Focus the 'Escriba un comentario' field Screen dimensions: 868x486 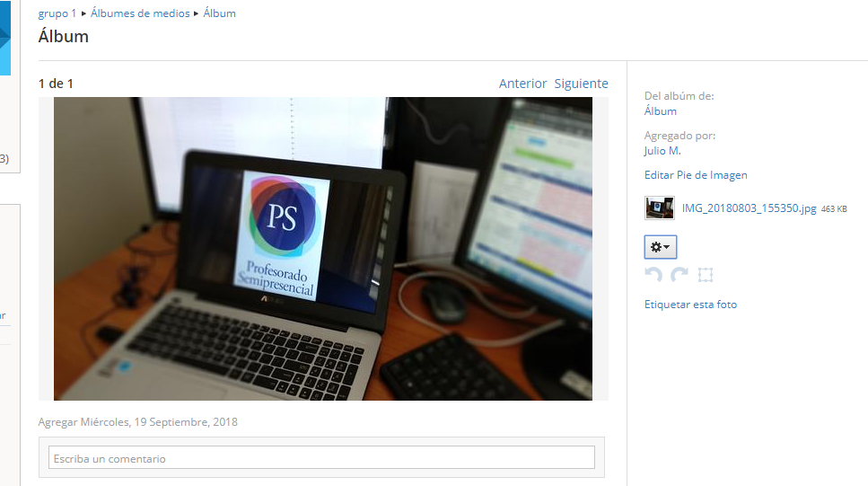(321, 458)
